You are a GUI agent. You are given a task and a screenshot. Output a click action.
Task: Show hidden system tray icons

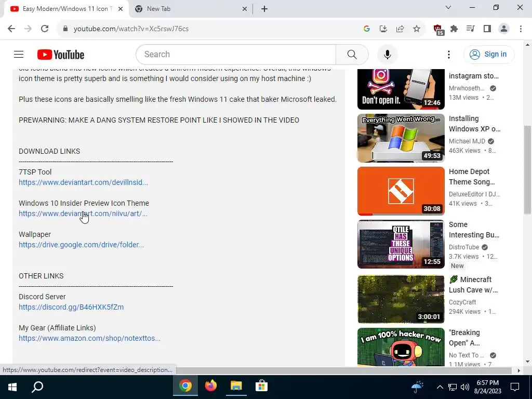tap(440, 387)
